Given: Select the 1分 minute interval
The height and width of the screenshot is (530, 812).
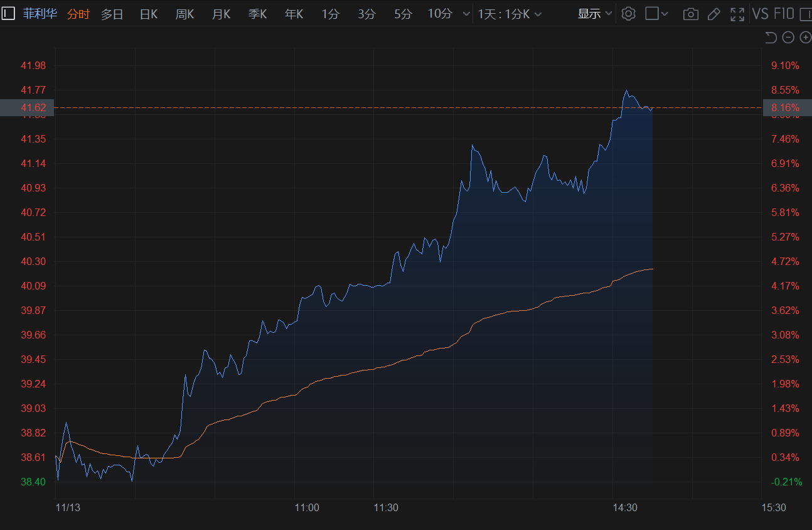Looking at the screenshot, I should [x=330, y=14].
